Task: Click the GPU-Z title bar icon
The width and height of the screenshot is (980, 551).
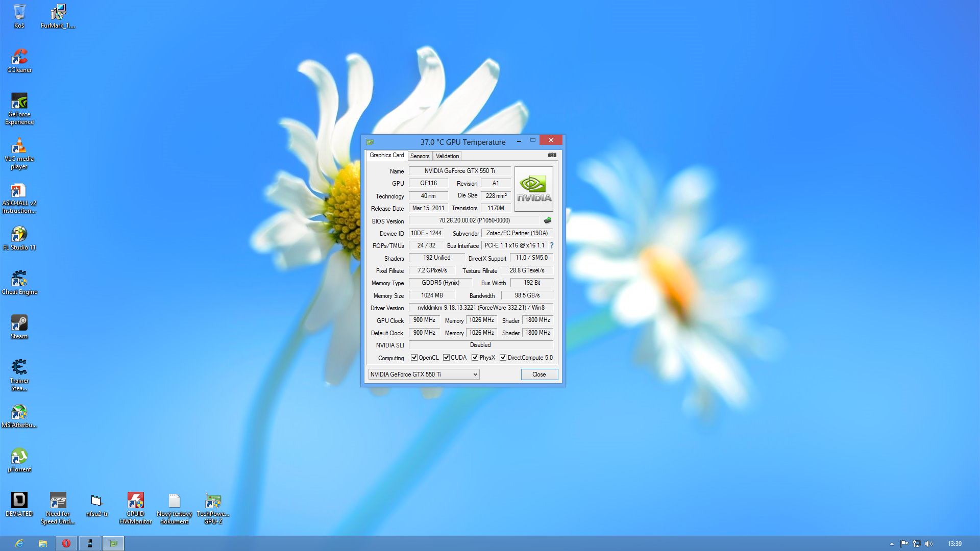Action: (370, 142)
